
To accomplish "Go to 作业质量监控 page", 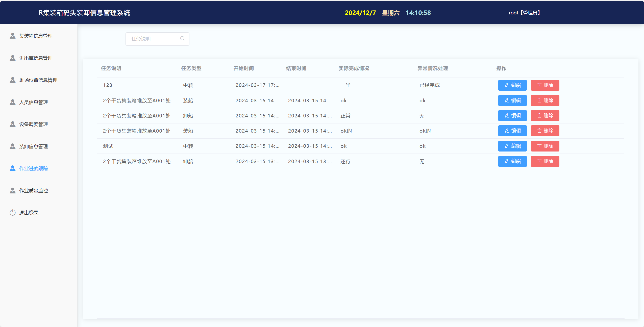I will point(33,191).
